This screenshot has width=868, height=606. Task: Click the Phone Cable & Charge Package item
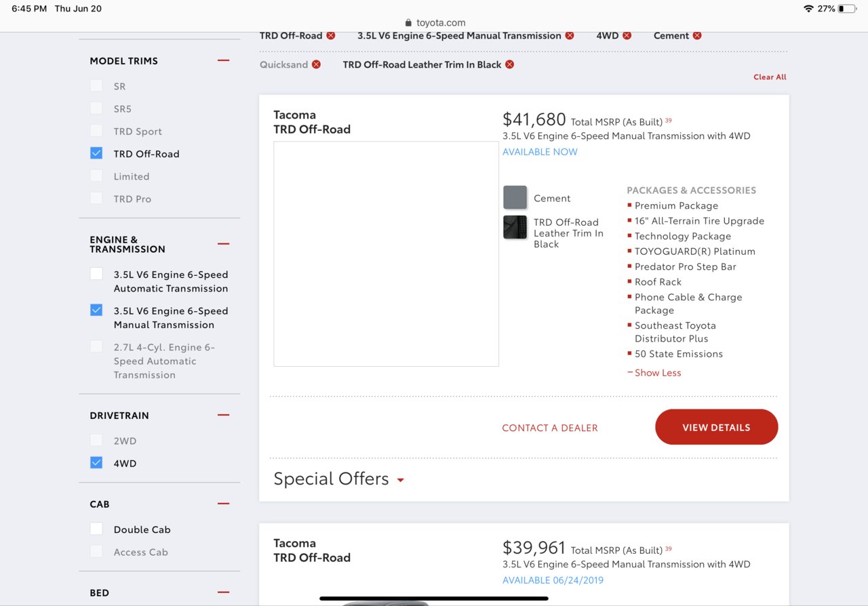688,304
